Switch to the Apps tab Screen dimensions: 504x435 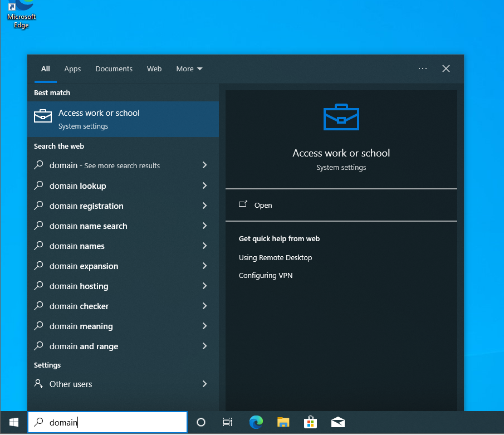pyautogui.click(x=72, y=69)
